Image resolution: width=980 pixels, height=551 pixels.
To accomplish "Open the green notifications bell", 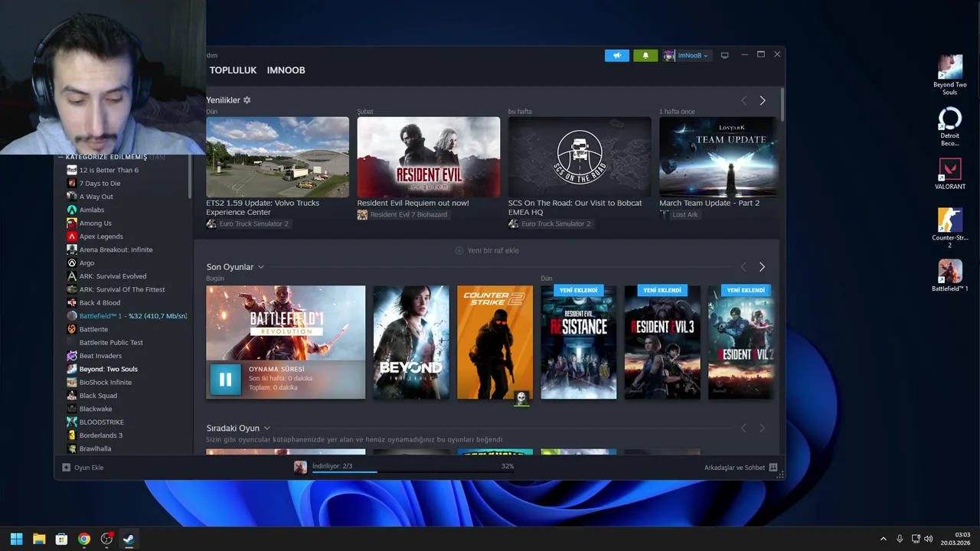I will tap(645, 55).
